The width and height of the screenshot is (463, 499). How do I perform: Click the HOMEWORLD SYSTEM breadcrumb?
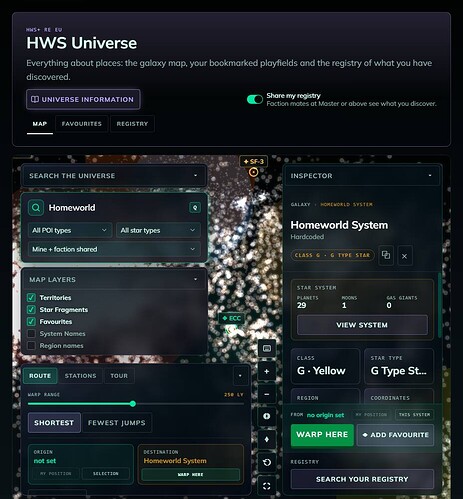tap(346, 204)
